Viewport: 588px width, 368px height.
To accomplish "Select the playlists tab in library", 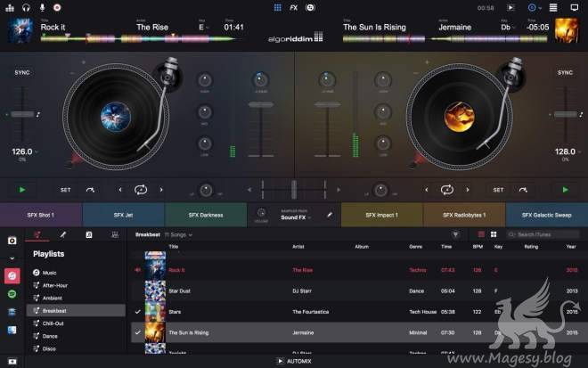I will point(37,235).
